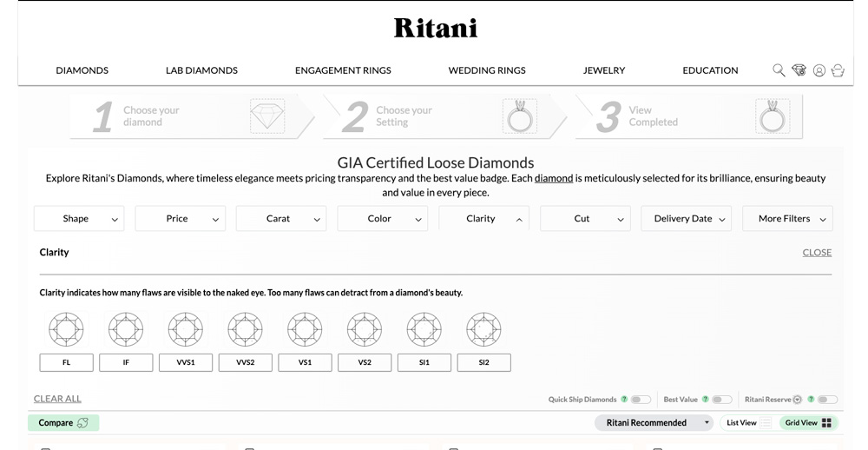This screenshot has height=450, width=868.
Task: Click the Clear All link
Action: tap(57, 399)
